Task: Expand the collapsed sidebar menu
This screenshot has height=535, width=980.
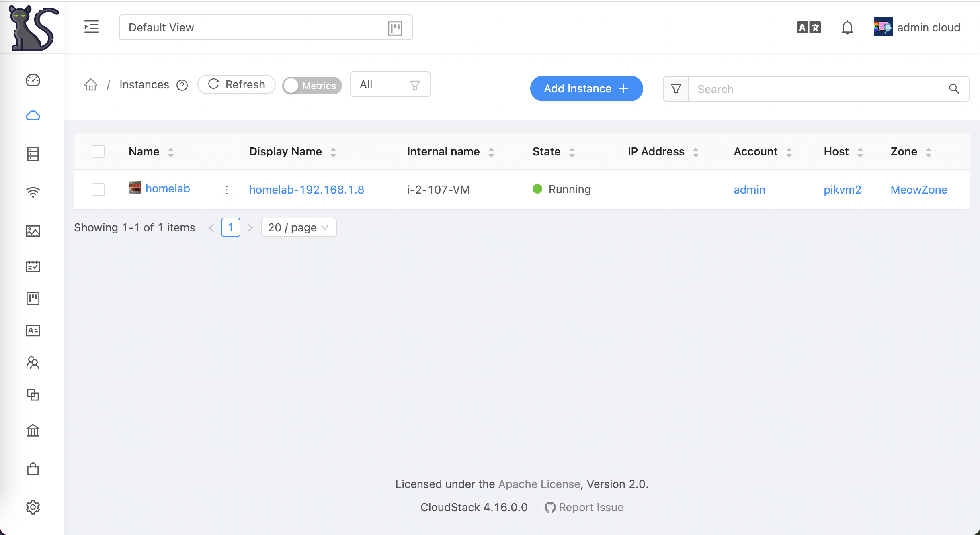Action: point(92,27)
